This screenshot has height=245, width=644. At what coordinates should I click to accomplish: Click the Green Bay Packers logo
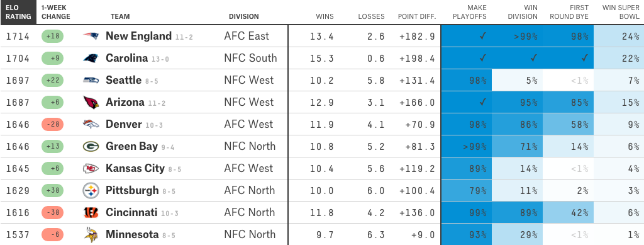click(91, 146)
